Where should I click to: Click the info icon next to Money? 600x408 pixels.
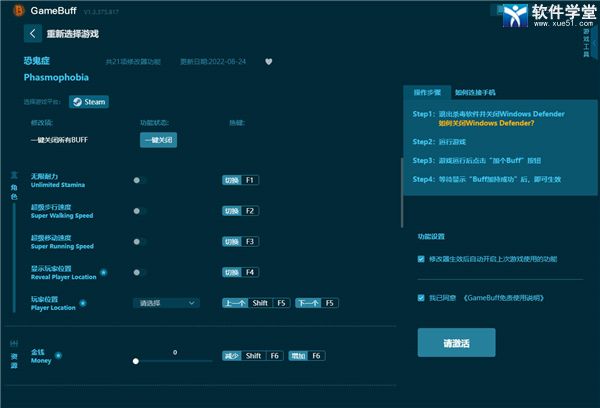coord(57,355)
